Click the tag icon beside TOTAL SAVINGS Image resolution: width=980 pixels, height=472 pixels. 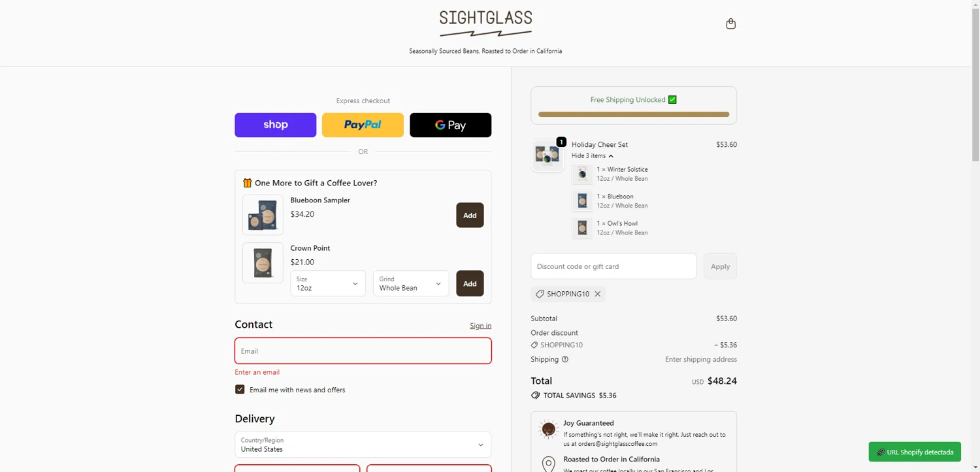point(535,396)
